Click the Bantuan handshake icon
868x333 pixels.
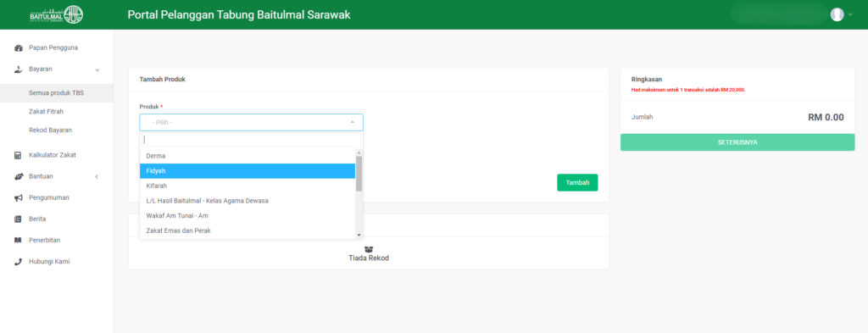click(x=18, y=176)
